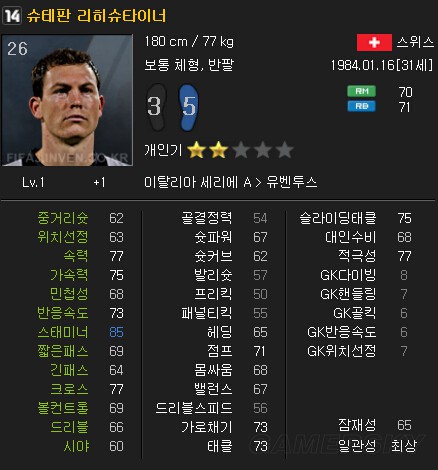The width and height of the screenshot is (438, 470).
Task: Select the green RM position badge
Action: tap(362, 91)
